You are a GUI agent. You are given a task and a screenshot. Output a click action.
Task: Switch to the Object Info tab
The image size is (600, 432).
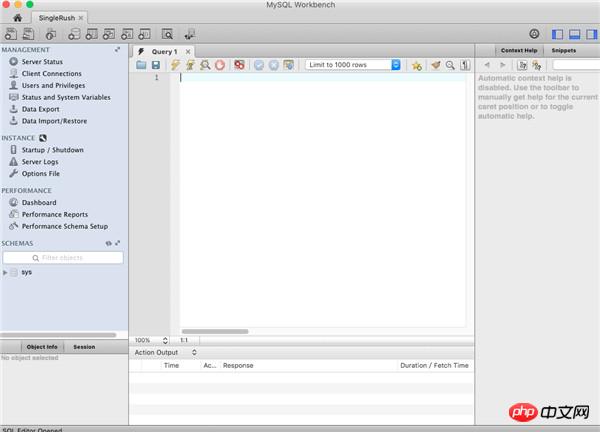pyautogui.click(x=42, y=347)
